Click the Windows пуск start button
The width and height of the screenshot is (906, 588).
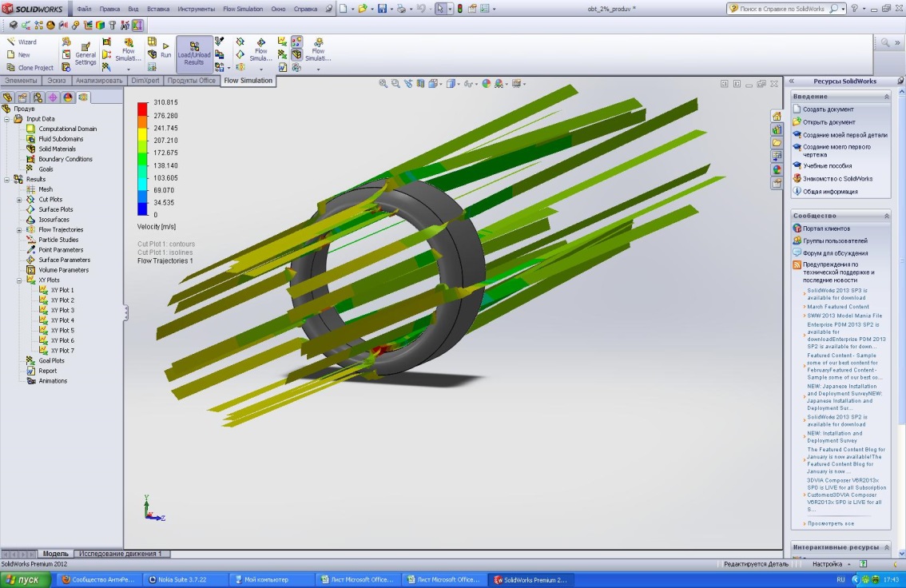tap(25, 579)
